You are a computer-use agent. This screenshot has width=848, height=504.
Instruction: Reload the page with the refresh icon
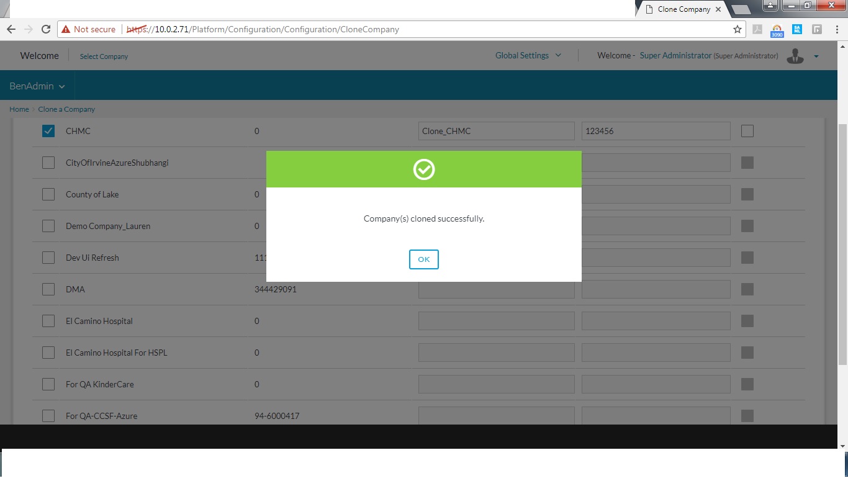click(45, 29)
